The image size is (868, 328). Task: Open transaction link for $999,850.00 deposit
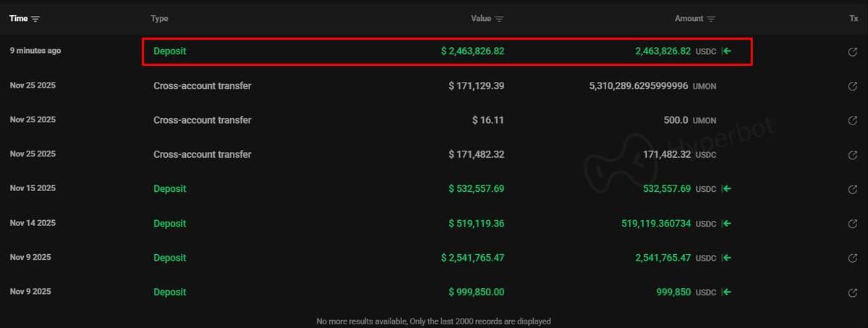click(x=852, y=293)
